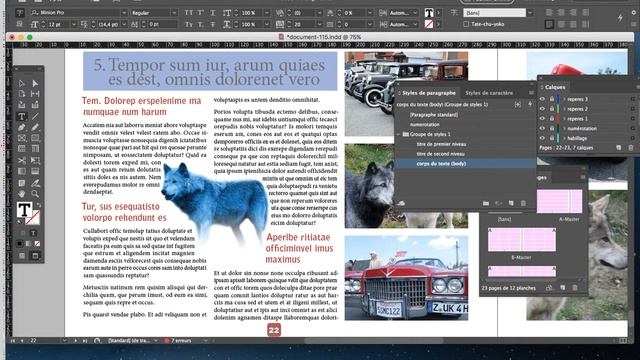Select the Type tool in toolbox
Image resolution: width=640 pixels, height=360 pixels.
coord(22,117)
